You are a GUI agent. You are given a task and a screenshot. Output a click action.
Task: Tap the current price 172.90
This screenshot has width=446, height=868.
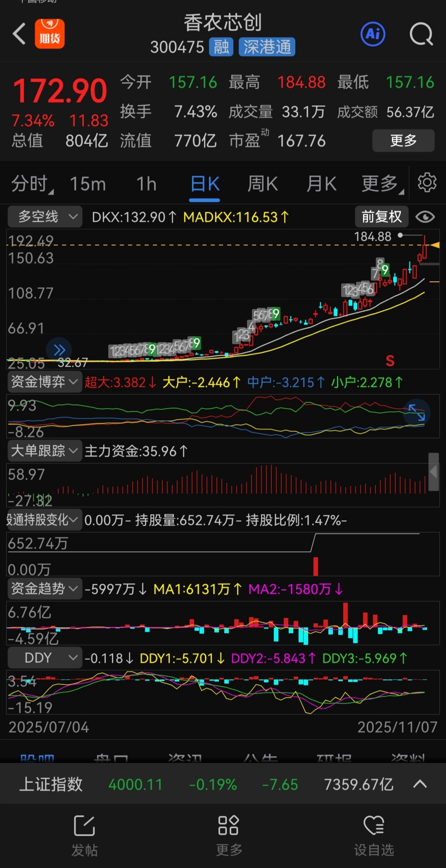[x=60, y=90]
